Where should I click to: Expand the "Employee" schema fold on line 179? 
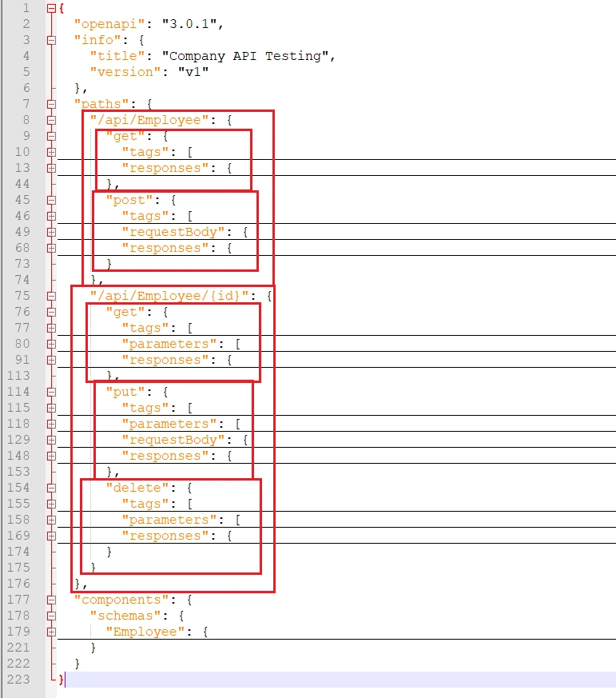pos(52,632)
